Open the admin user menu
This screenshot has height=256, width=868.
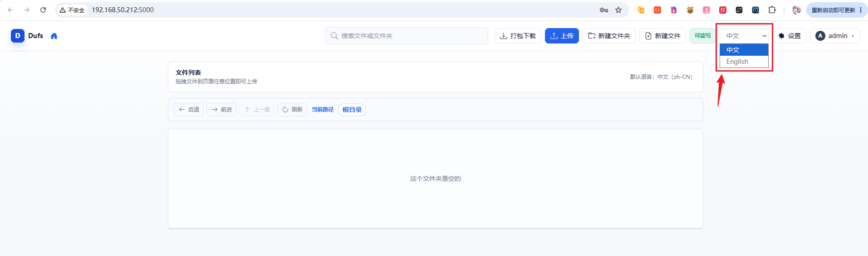point(835,36)
